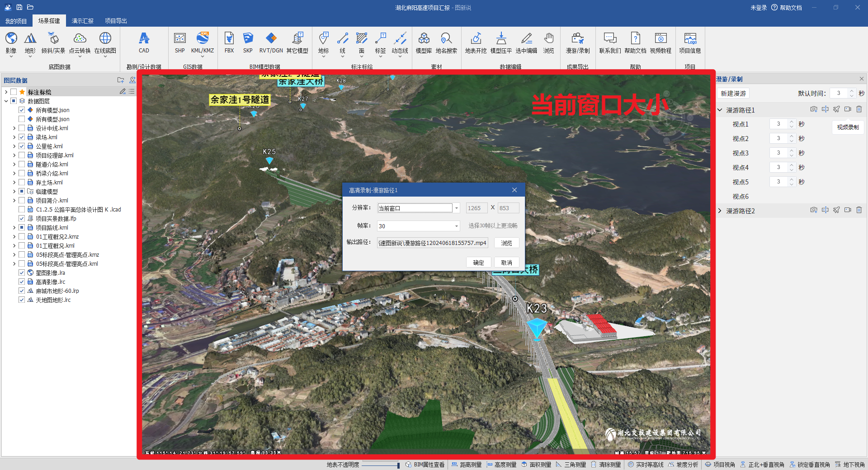
Task: Switch to the 演示汇报 tab
Action: tap(82, 21)
